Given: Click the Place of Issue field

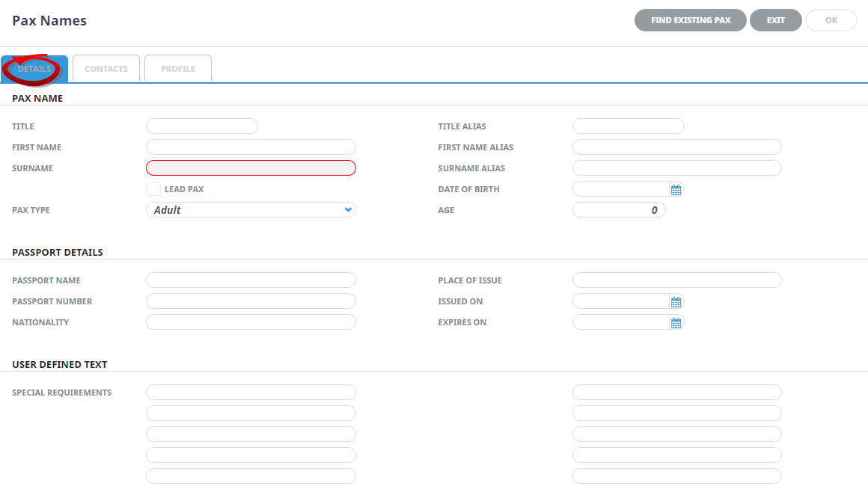Looking at the screenshot, I should coord(676,280).
